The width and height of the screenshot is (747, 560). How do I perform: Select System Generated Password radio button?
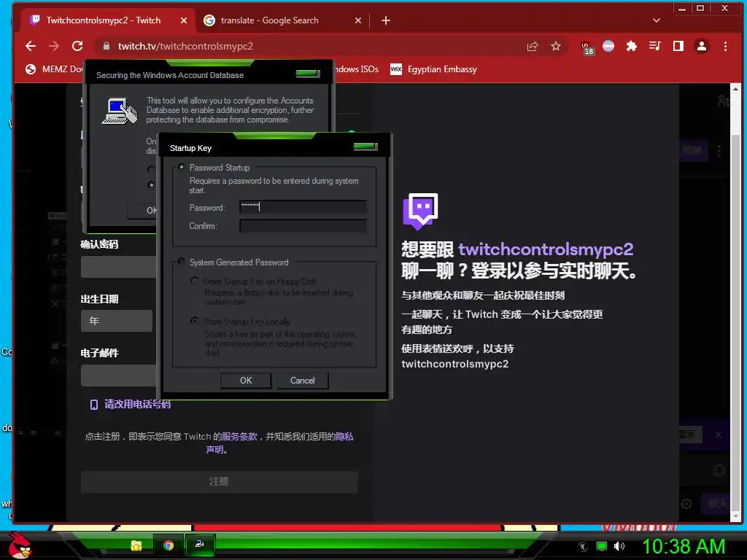[x=181, y=262]
